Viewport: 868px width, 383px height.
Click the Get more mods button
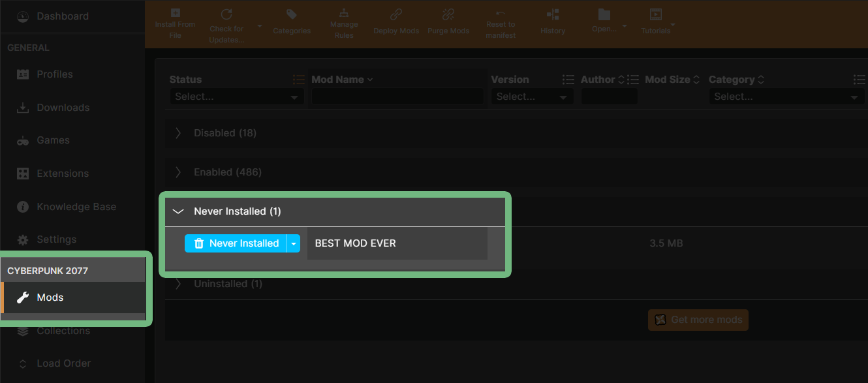[x=698, y=320]
